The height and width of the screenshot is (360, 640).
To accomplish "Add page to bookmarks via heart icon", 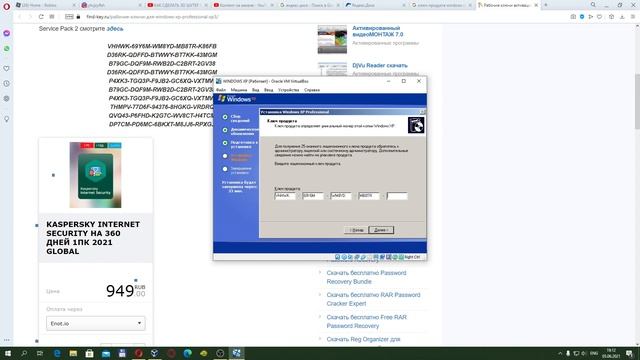I will click(599, 17).
